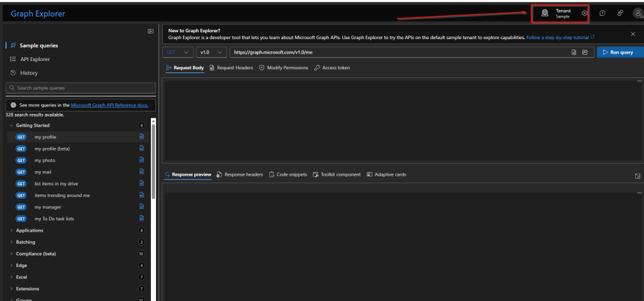Screen dimensions: 644x301
Task: Open the Code snippets tab
Action: point(287,174)
